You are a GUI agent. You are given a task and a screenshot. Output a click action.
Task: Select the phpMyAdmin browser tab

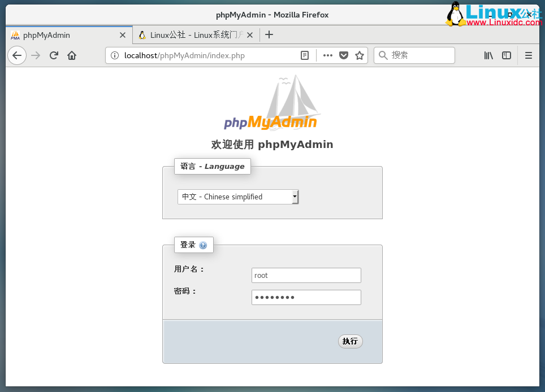(62, 34)
